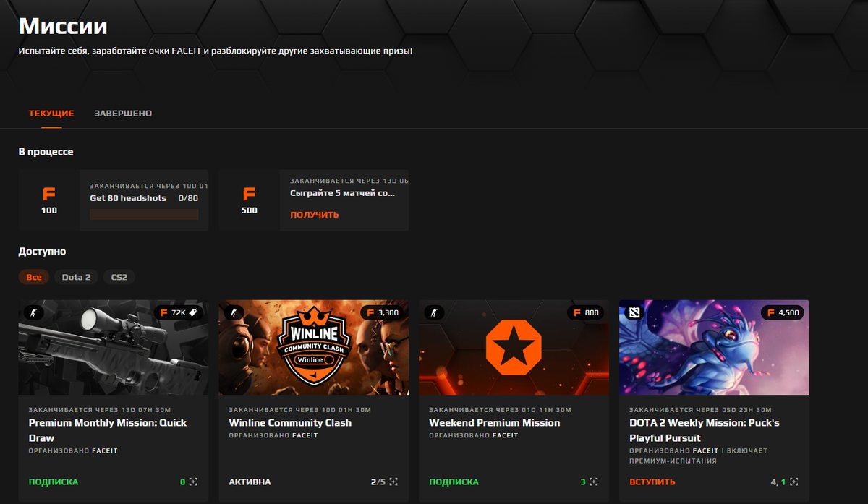The height and width of the screenshot is (504, 868).
Task: Click ВКЛЮЧАЕТ ПРЕМИУМ-ИСПЫТАНИЯ label on Puck card
Action: [x=698, y=456]
